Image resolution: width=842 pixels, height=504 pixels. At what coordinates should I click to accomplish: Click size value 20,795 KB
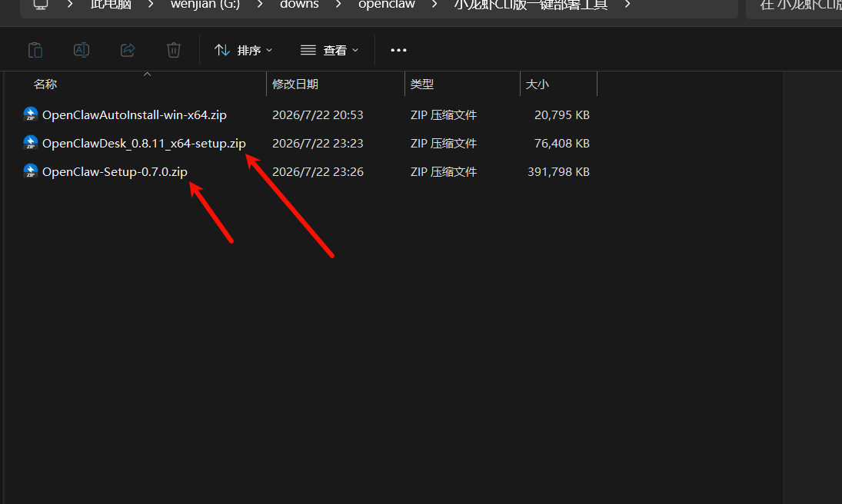click(x=561, y=115)
